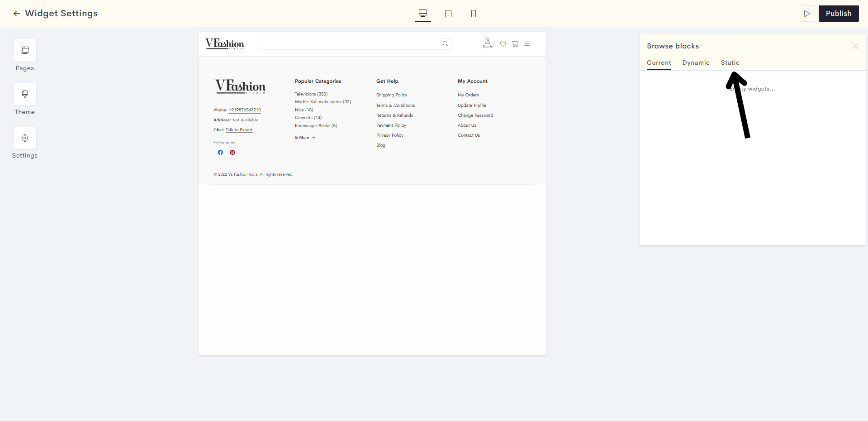This screenshot has height=421, width=868.
Task: Open Update Profile link
Action: point(472,105)
